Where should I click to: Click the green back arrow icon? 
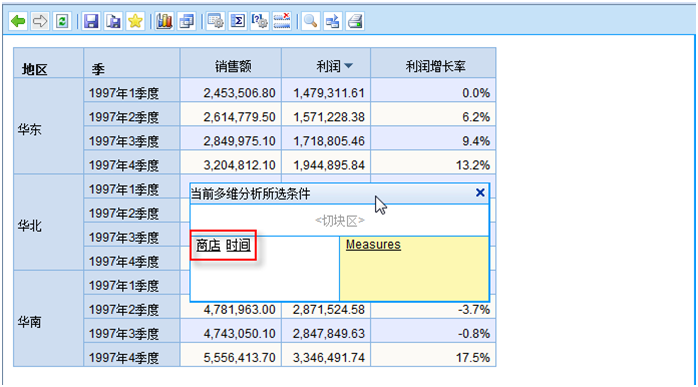pos(18,21)
